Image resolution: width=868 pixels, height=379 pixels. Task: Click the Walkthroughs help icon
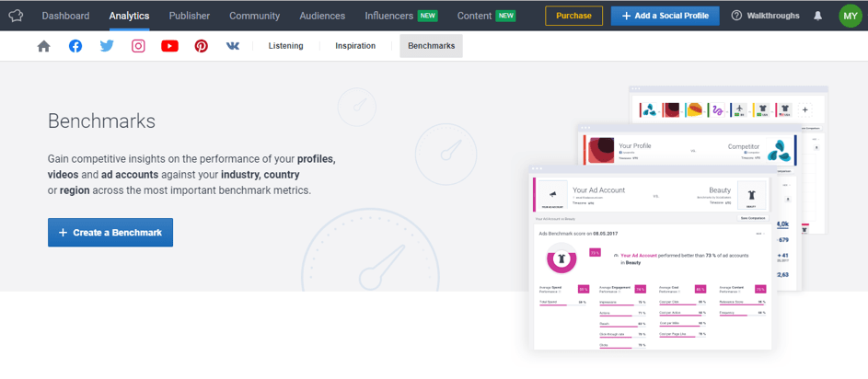pyautogui.click(x=736, y=16)
